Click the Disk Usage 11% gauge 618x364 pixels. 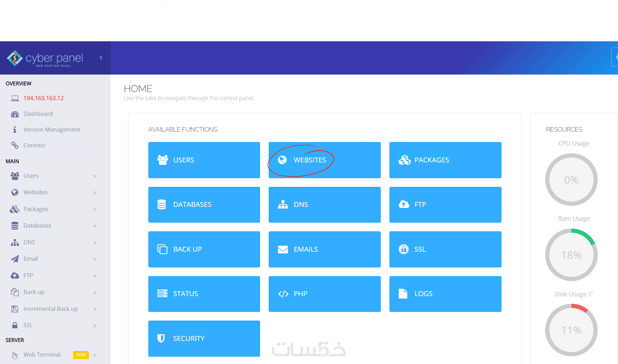pyautogui.click(x=571, y=330)
